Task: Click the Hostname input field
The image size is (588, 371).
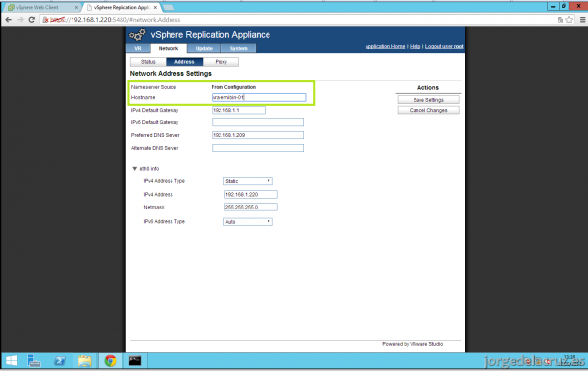Action: tap(259, 98)
